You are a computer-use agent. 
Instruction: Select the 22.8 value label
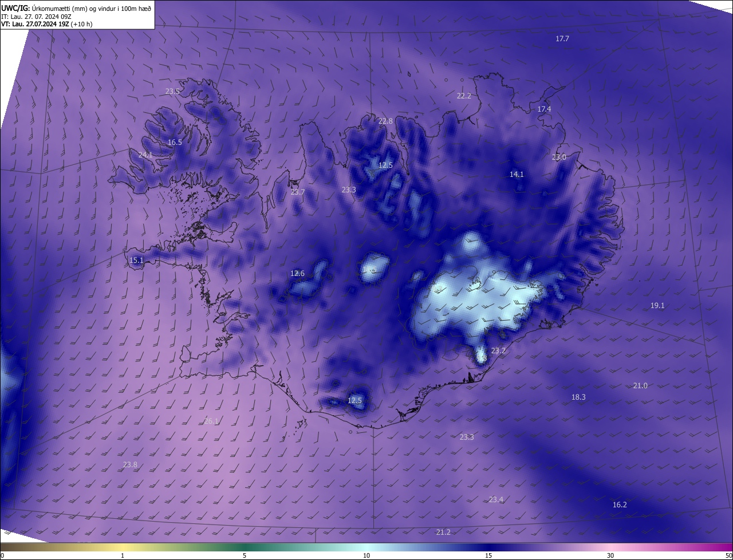[385, 121]
